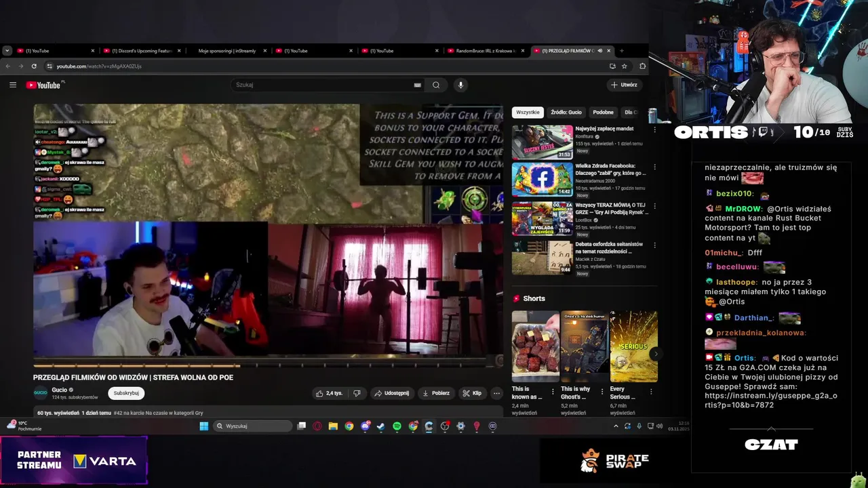Open Steam from the taskbar
868x488 pixels.
click(380, 426)
